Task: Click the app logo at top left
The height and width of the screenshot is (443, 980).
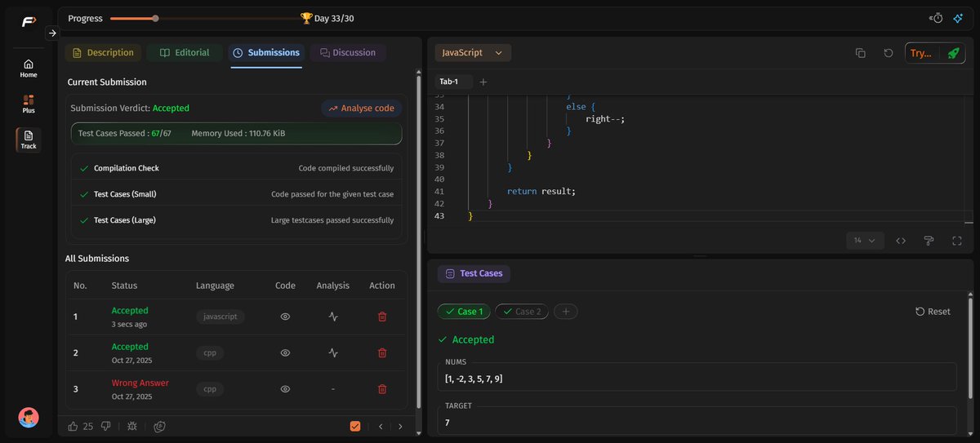Action: point(29,22)
